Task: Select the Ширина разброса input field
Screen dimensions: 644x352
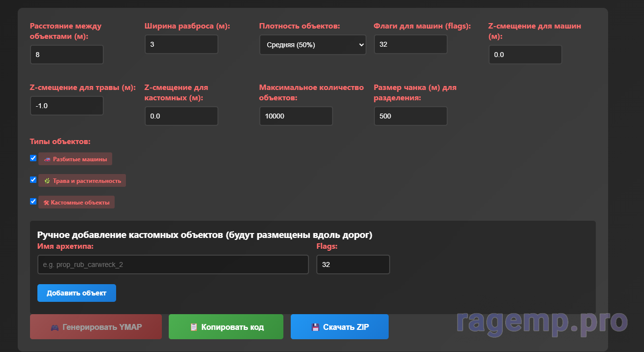Action: click(181, 44)
